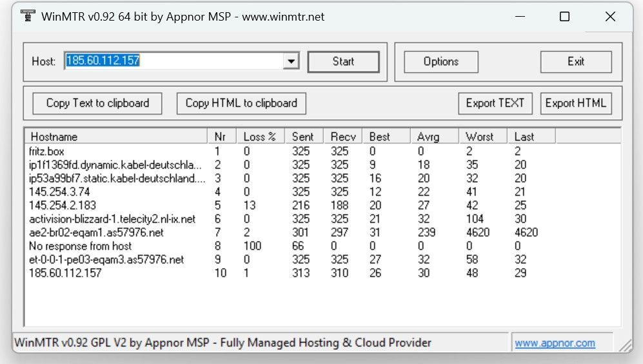This screenshot has height=364, width=643.
Task: Select the ip53a99bf7.static.kabel-deutschland row
Action: 322,178
